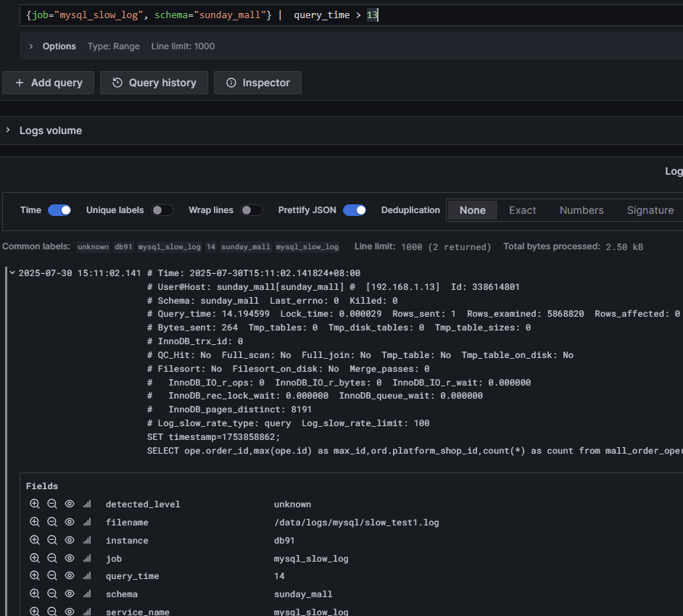Click into the LogQL query editor
The height and width of the screenshot is (616, 683).
point(351,15)
